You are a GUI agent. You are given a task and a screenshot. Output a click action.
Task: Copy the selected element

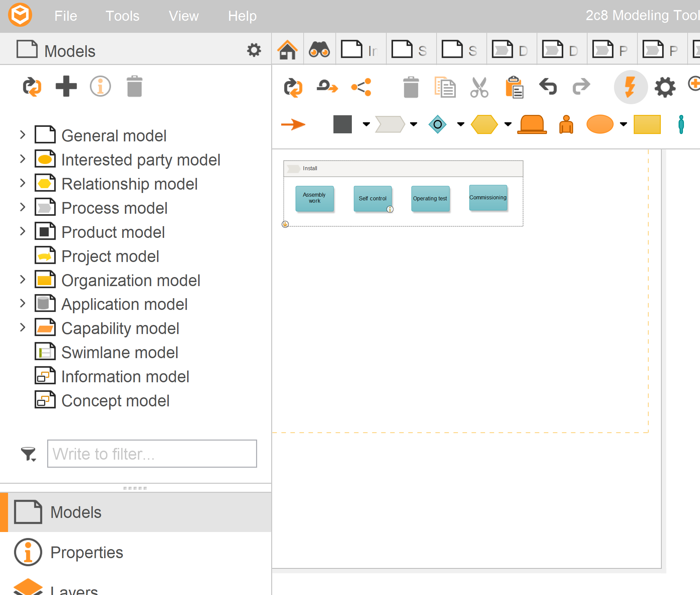pos(446,87)
